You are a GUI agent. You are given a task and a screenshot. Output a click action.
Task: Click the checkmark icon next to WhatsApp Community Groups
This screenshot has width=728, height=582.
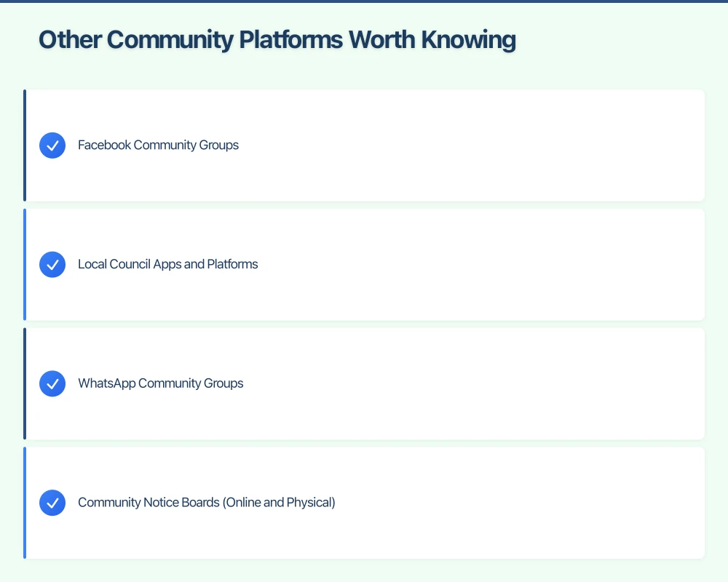pos(52,383)
